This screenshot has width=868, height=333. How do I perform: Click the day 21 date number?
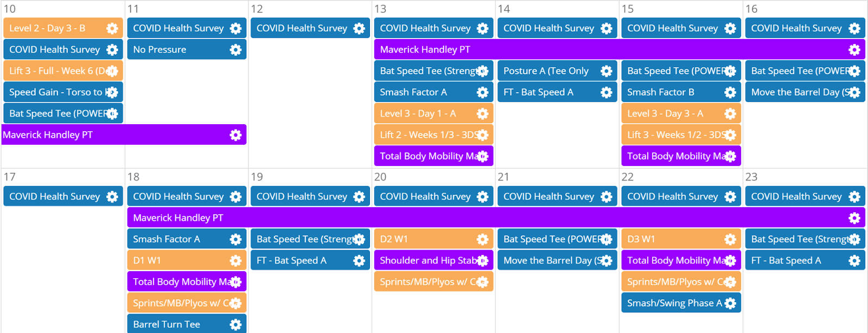coord(503,177)
